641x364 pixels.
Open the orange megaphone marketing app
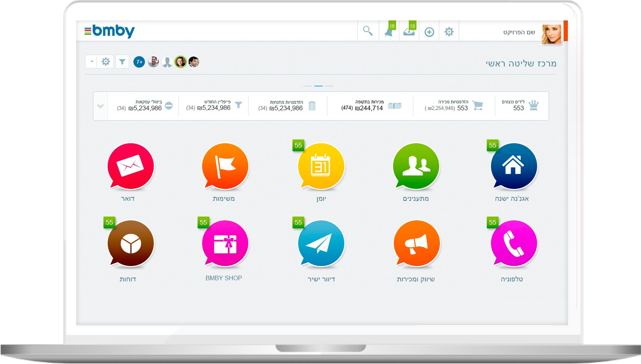point(416,244)
